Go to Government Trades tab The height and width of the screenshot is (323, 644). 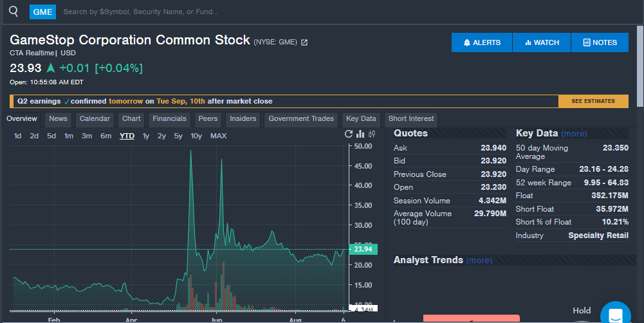point(301,118)
